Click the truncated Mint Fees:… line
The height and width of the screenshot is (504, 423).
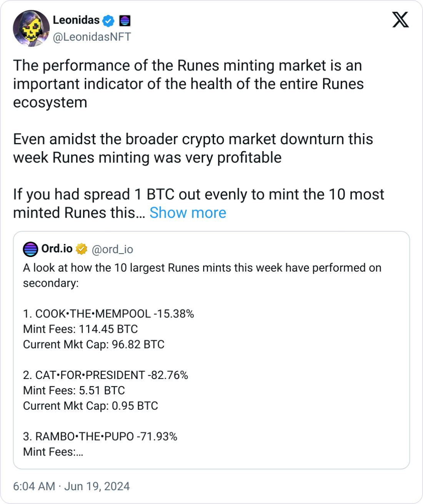(x=53, y=452)
